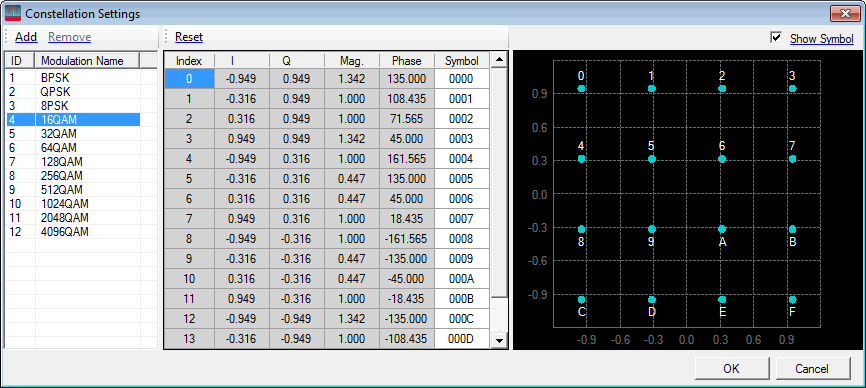Click constellation point labeled A
This screenshot has height=388, width=866.
click(722, 229)
